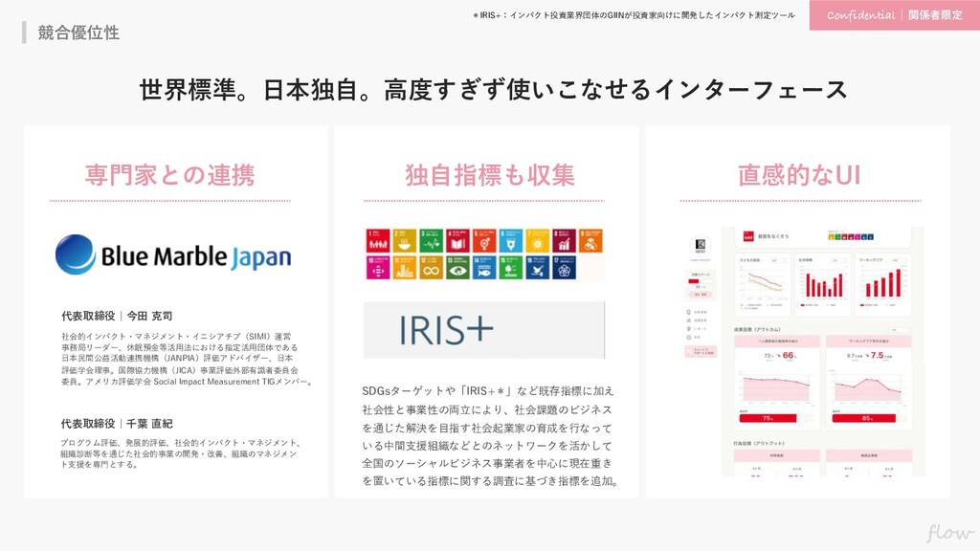Screen dimensions: 980x551
Task: Click the paragraph starting 'SDGsターゲットや'
Action: [491, 435]
